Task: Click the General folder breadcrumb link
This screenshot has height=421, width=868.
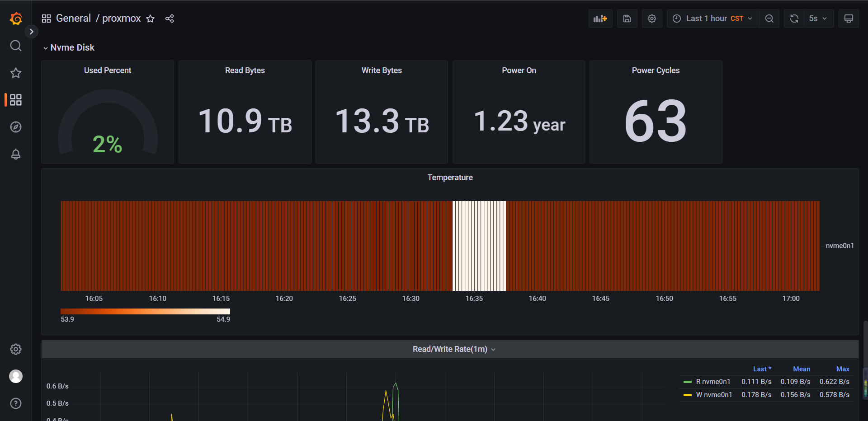Action: pos(73,19)
